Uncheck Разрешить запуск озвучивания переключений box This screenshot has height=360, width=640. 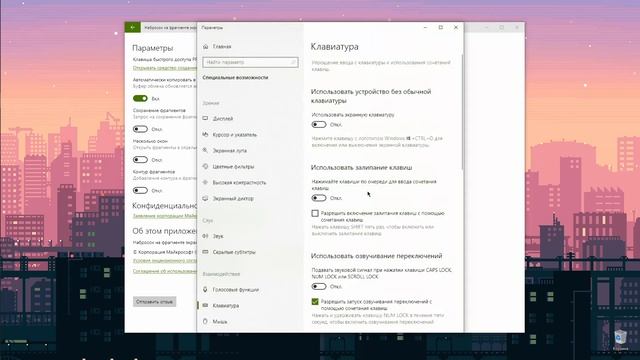315,302
